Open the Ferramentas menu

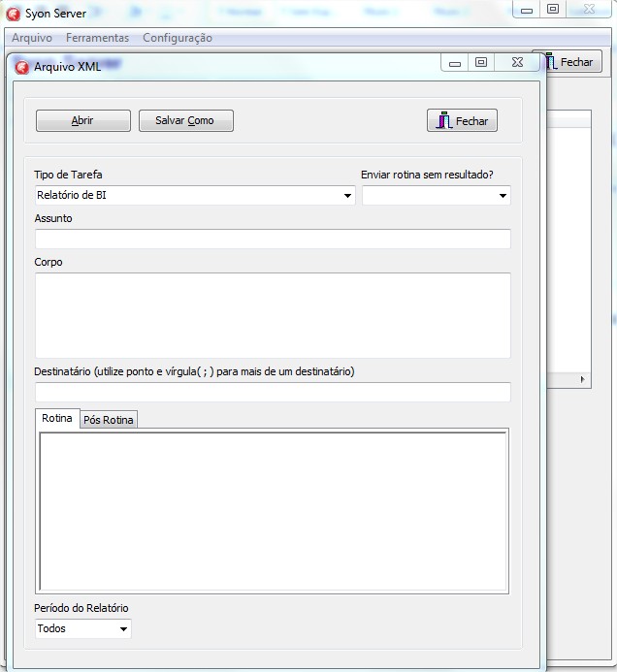(97, 38)
